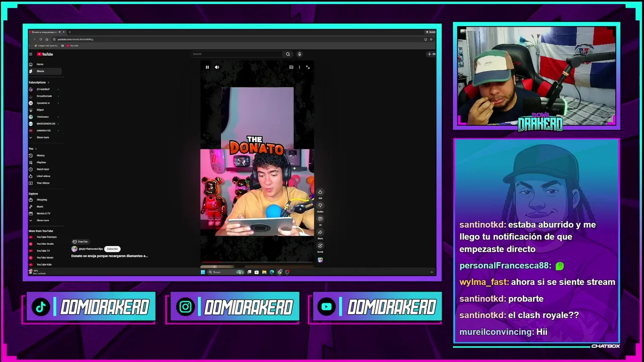644x362 pixels.
Task: Like the Short video
Action: pos(320,192)
